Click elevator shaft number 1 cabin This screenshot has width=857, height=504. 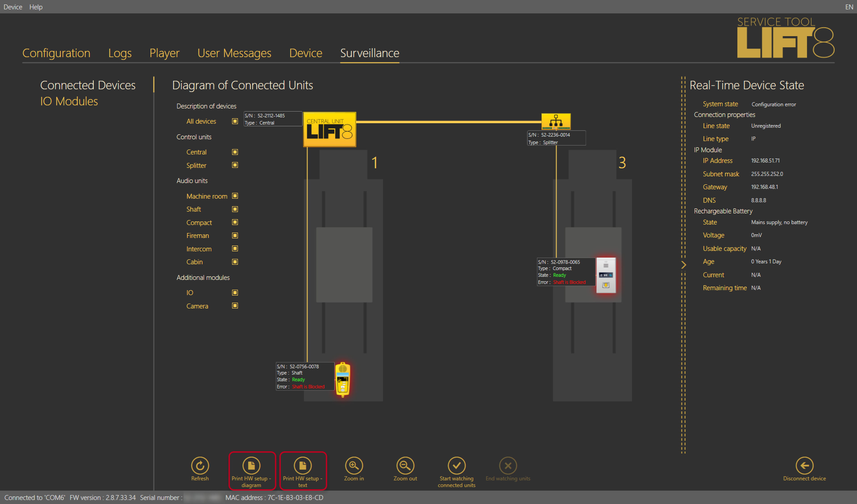pyautogui.click(x=344, y=265)
